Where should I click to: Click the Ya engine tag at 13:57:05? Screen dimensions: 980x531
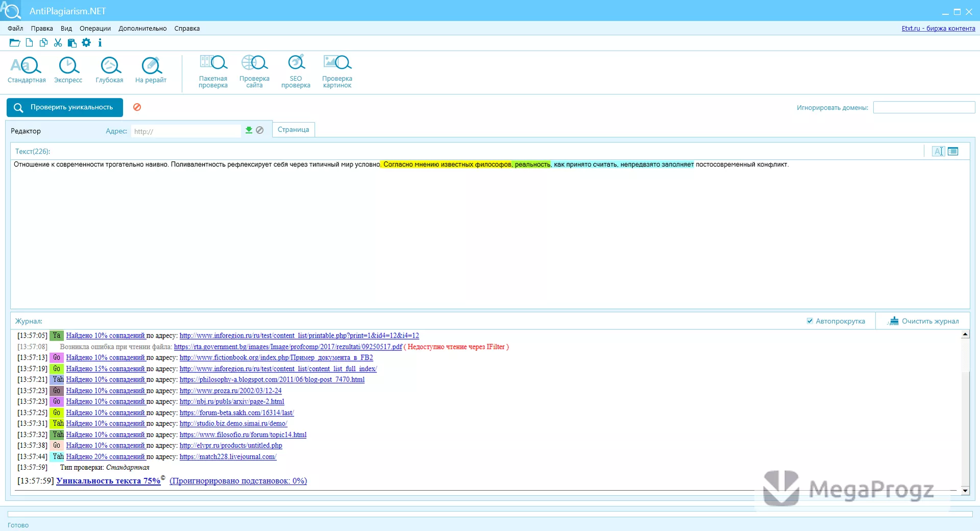(57, 336)
